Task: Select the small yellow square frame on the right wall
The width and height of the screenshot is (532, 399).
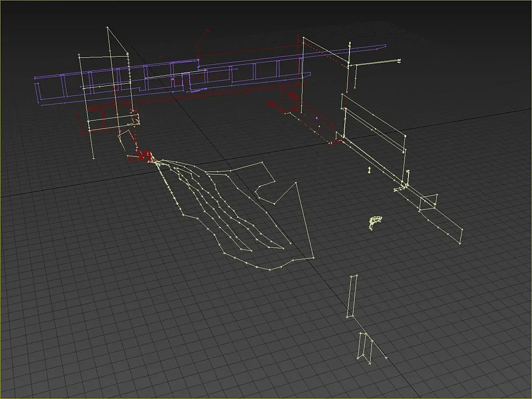Action: [x=428, y=202]
